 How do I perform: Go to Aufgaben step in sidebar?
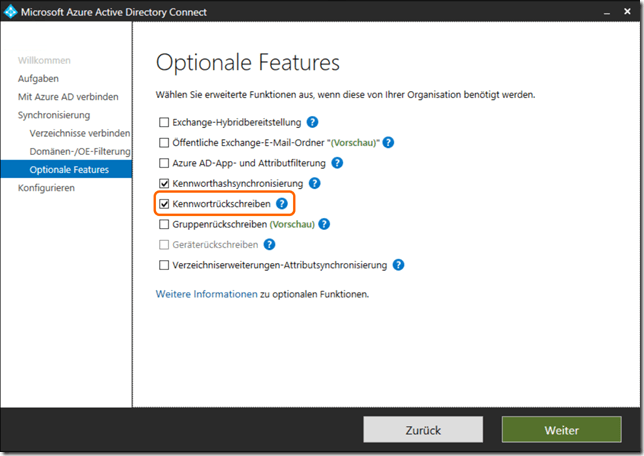click(38, 78)
